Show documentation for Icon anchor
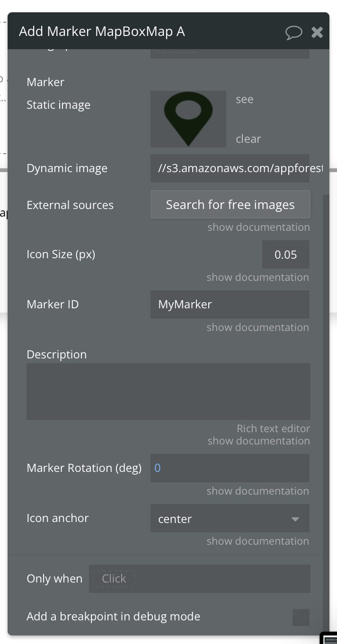 pos(257,541)
